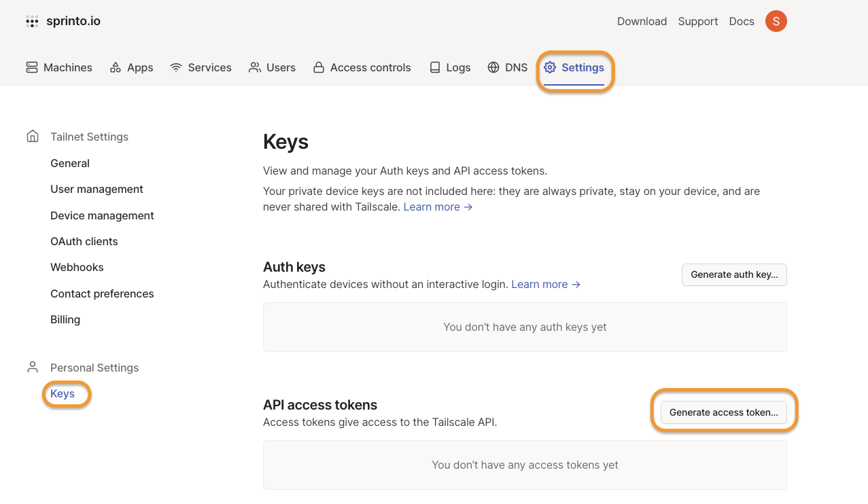Viewport: 868px width, 504px height.
Task: Go to the Services tab
Action: (201, 67)
